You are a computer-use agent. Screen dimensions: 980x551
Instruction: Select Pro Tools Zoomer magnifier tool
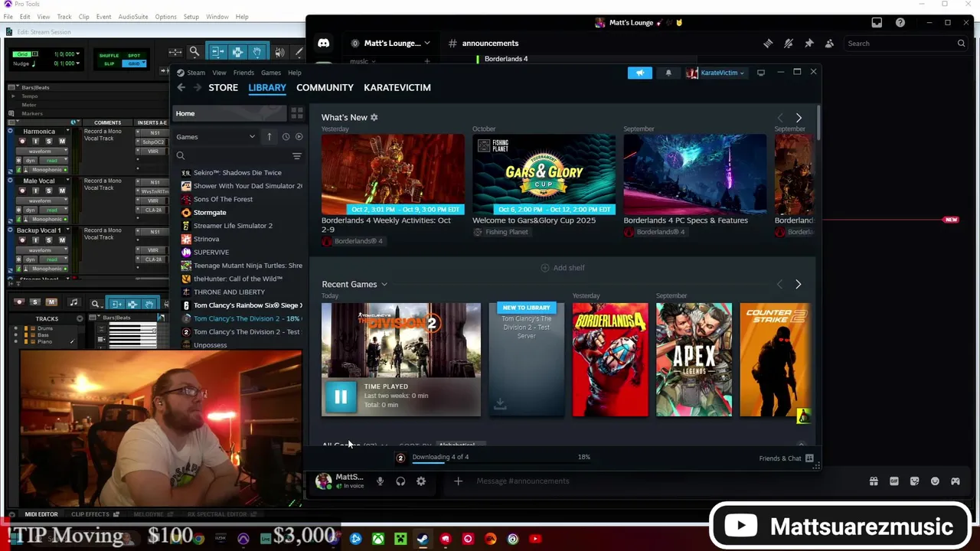(194, 52)
